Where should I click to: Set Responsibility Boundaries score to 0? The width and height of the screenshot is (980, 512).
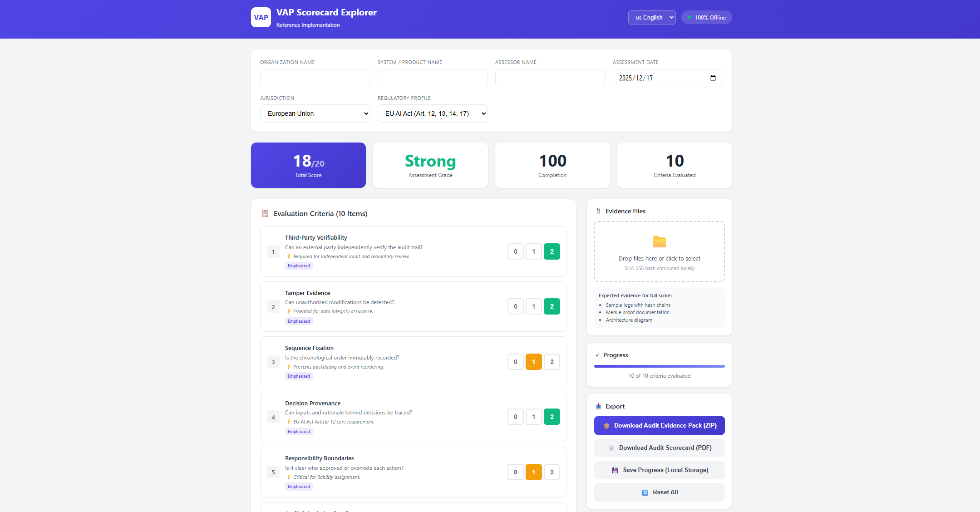(x=515, y=472)
